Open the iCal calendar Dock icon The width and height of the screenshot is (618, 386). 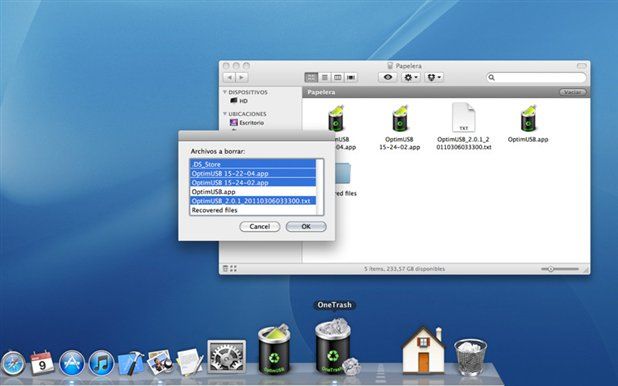[42, 362]
